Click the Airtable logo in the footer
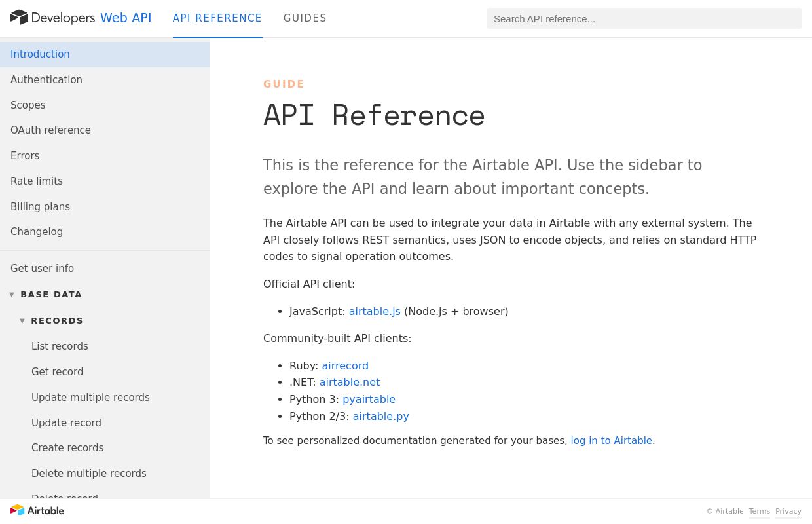Viewport: 812px width, 524px height. pos(37,510)
